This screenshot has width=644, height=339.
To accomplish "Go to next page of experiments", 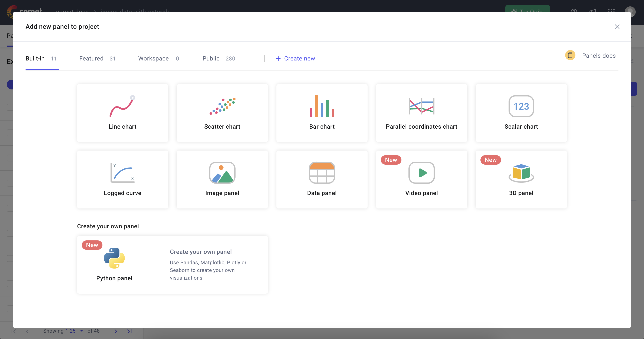I will click(x=115, y=331).
